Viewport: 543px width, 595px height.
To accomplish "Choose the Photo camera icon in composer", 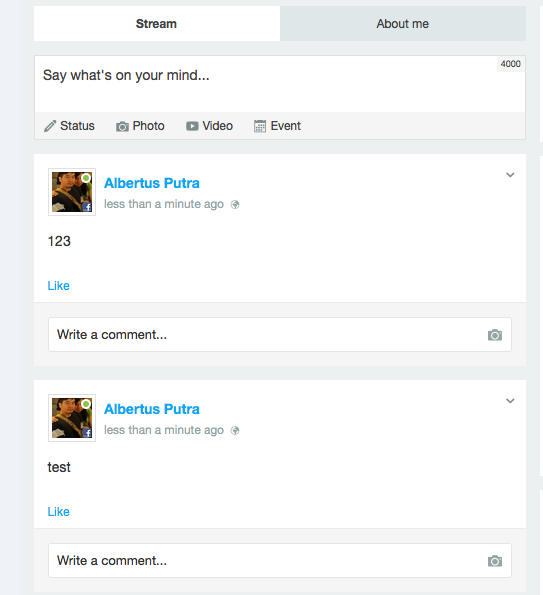I will pyautogui.click(x=122, y=126).
